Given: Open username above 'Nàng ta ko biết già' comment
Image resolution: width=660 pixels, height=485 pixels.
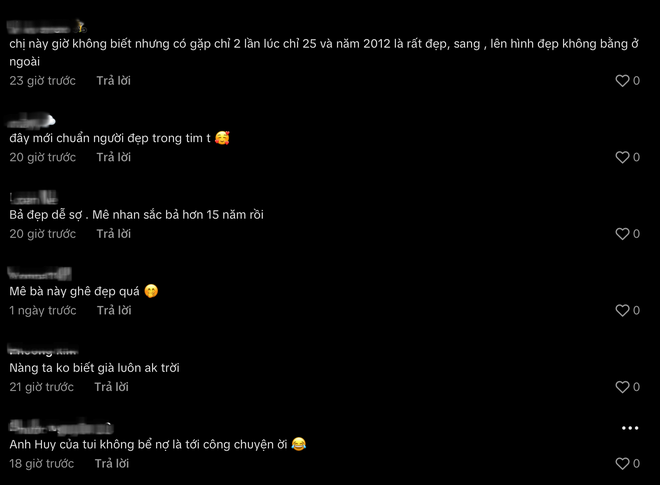Looking at the screenshot, I should 43,350.
